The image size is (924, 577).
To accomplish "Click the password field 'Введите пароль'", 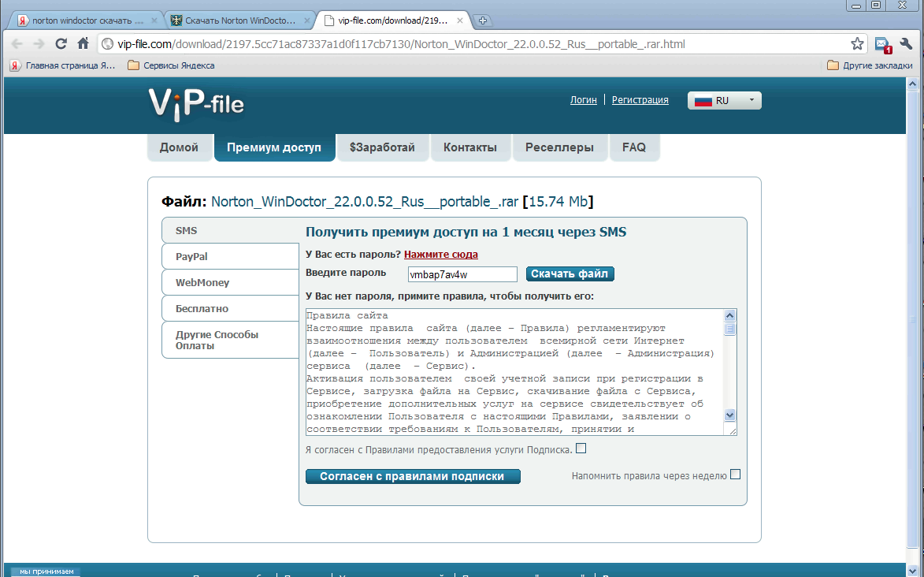I will (x=462, y=274).
